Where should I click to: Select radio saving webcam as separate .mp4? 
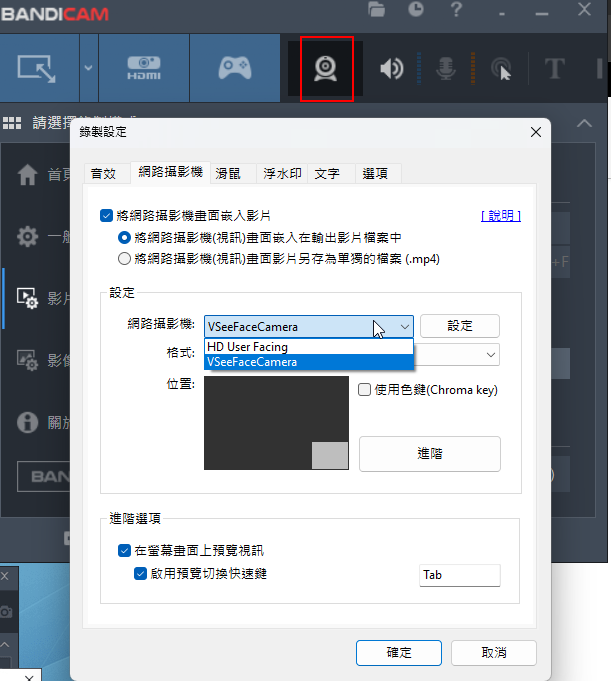pos(124,259)
